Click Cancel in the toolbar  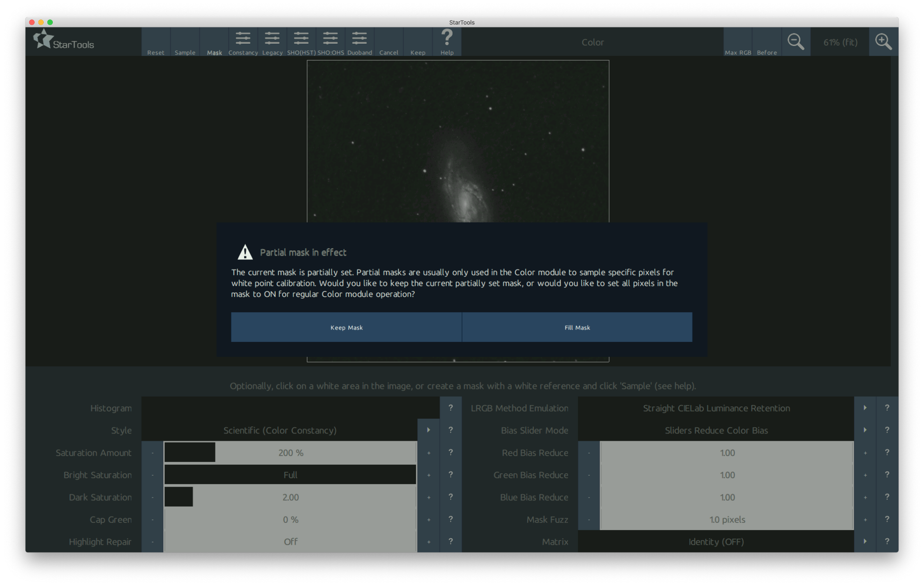(x=388, y=42)
